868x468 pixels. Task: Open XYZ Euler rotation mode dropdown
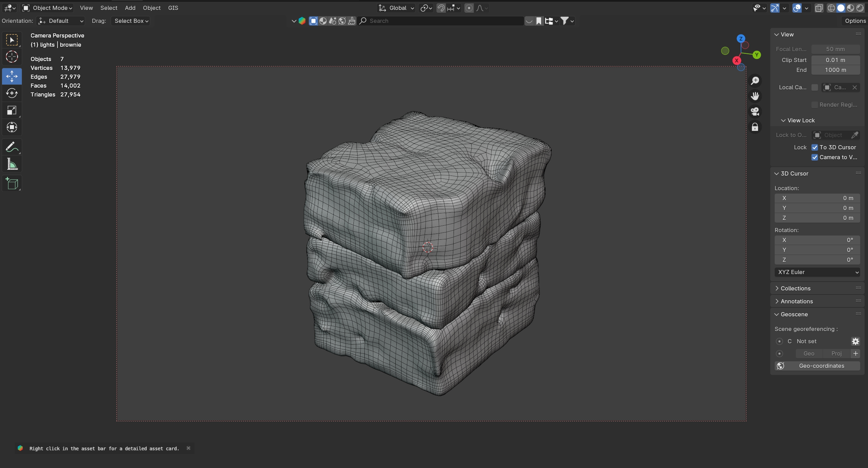pyautogui.click(x=817, y=272)
